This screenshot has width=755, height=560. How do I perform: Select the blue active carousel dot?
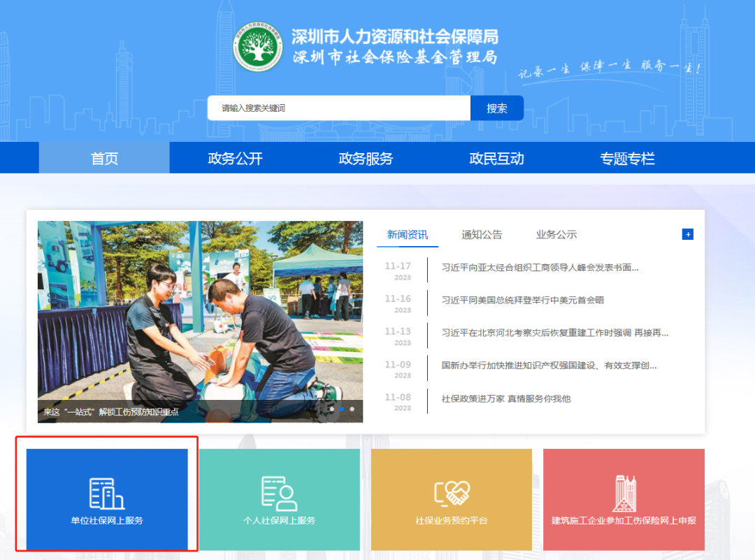(x=343, y=409)
